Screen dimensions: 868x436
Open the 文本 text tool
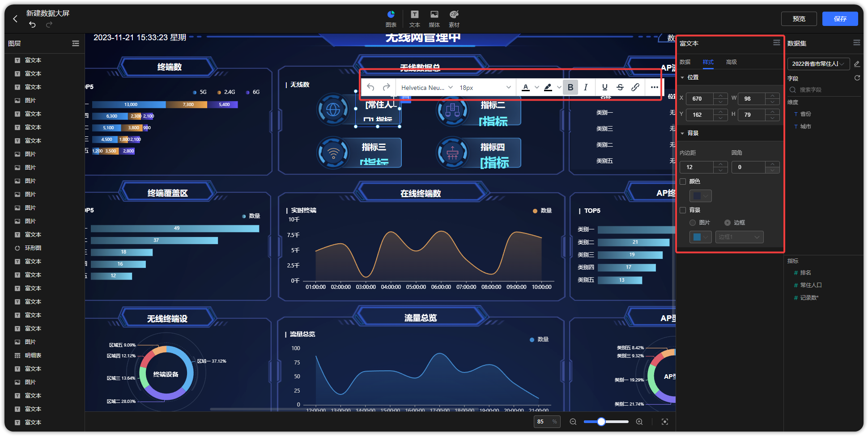[x=415, y=19]
